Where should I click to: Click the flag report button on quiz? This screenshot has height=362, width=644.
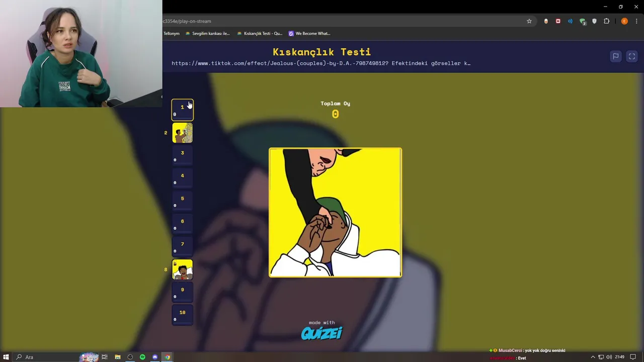(x=615, y=56)
